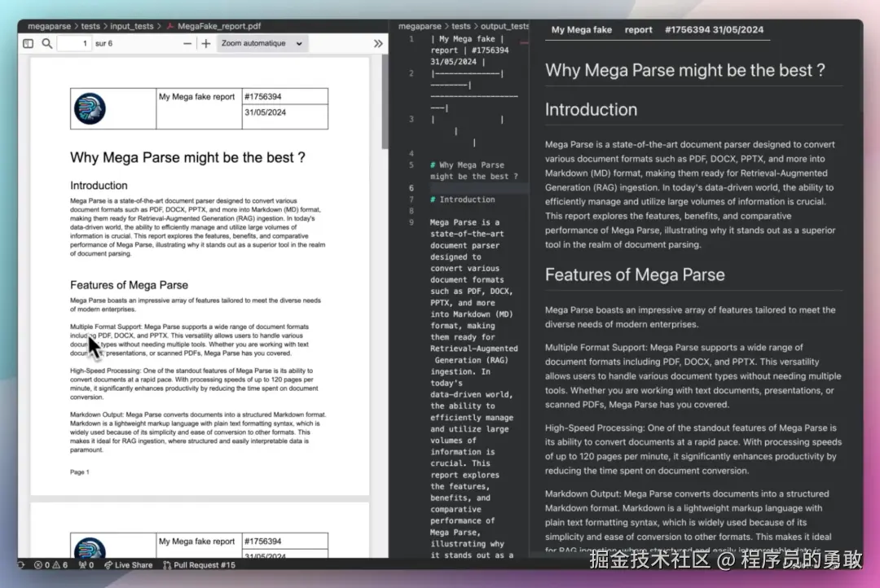Click the ports indicator showing 0

tap(86, 565)
